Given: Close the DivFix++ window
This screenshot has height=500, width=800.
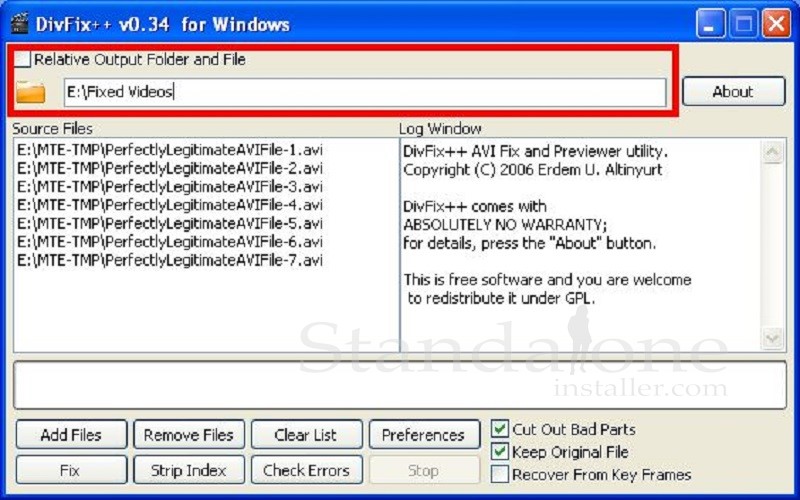Looking at the screenshot, I should pos(776,23).
